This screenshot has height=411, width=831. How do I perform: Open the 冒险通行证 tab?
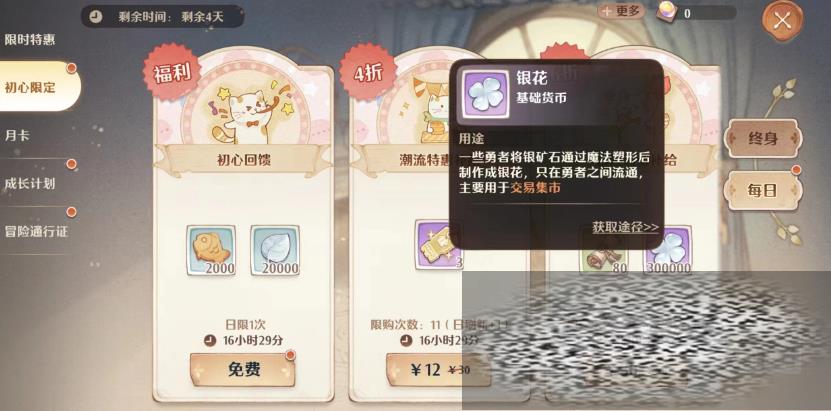(x=36, y=231)
